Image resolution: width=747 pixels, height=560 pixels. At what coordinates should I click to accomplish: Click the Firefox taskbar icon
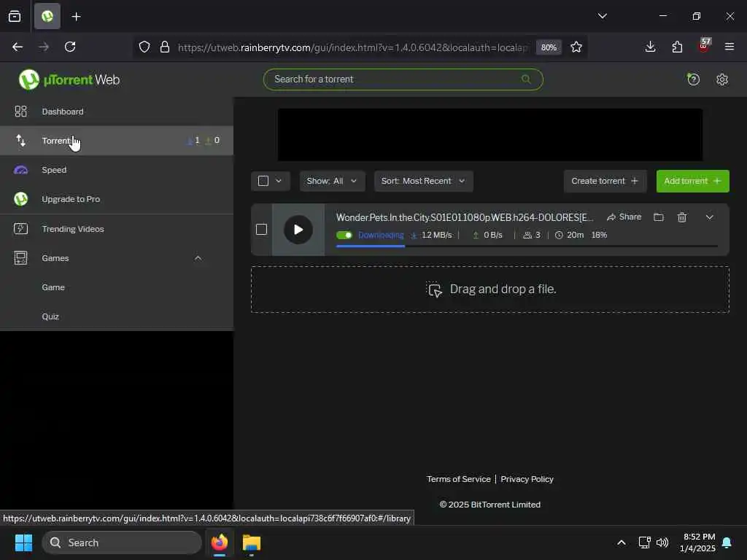click(x=220, y=542)
